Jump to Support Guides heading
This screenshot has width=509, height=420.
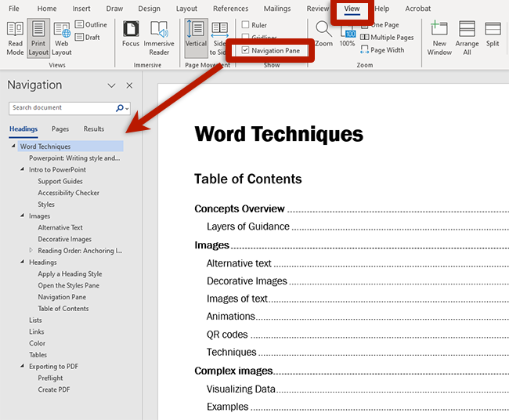coord(60,181)
